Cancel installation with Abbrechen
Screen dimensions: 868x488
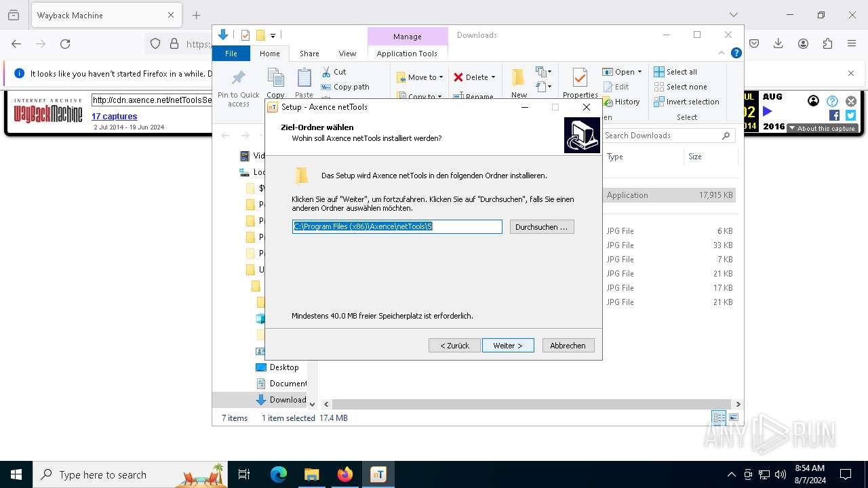tap(568, 346)
